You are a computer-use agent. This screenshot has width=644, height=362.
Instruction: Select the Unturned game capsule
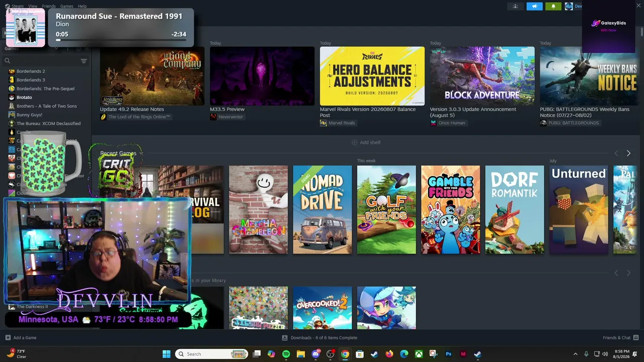pyautogui.click(x=579, y=210)
